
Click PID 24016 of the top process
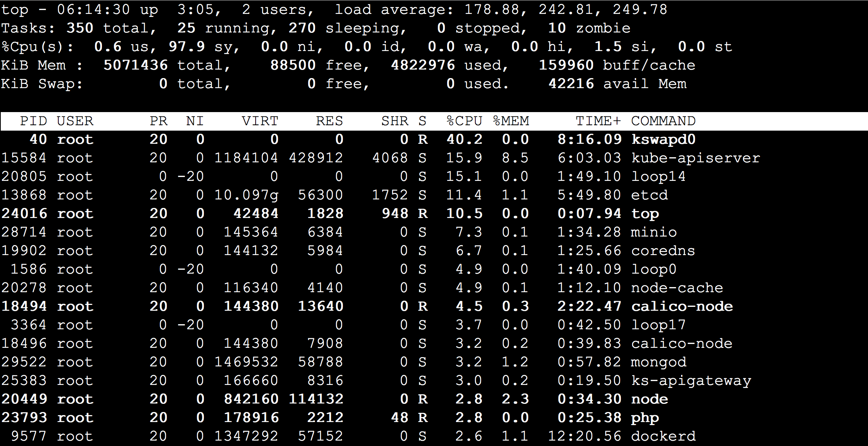click(x=24, y=214)
